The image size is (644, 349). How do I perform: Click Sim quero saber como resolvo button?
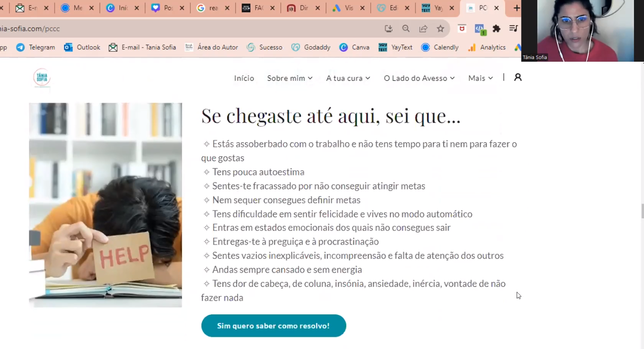pyautogui.click(x=273, y=326)
